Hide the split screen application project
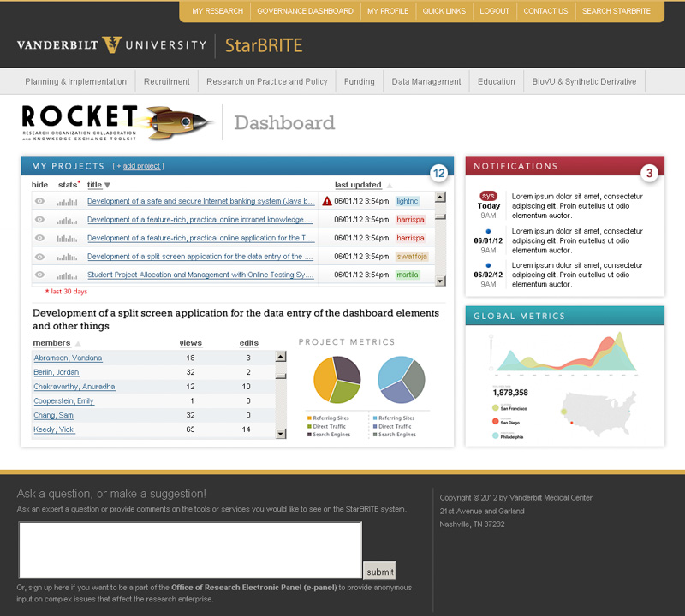This screenshot has height=616, width=685. [39, 257]
